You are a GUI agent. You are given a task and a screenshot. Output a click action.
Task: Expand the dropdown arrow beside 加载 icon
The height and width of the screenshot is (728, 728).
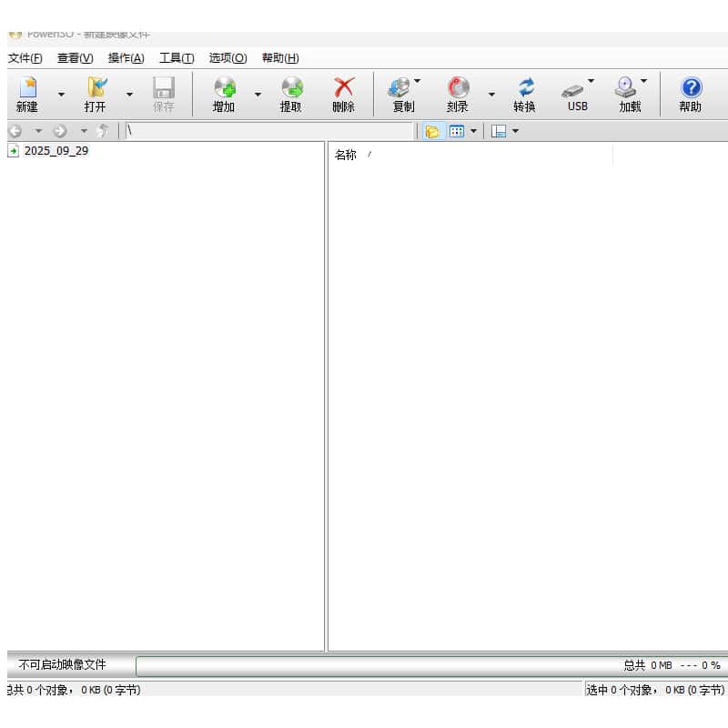click(644, 81)
